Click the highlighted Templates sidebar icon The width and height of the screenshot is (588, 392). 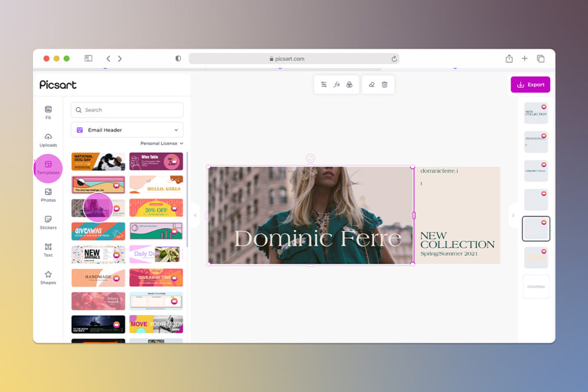coord(48,166)
